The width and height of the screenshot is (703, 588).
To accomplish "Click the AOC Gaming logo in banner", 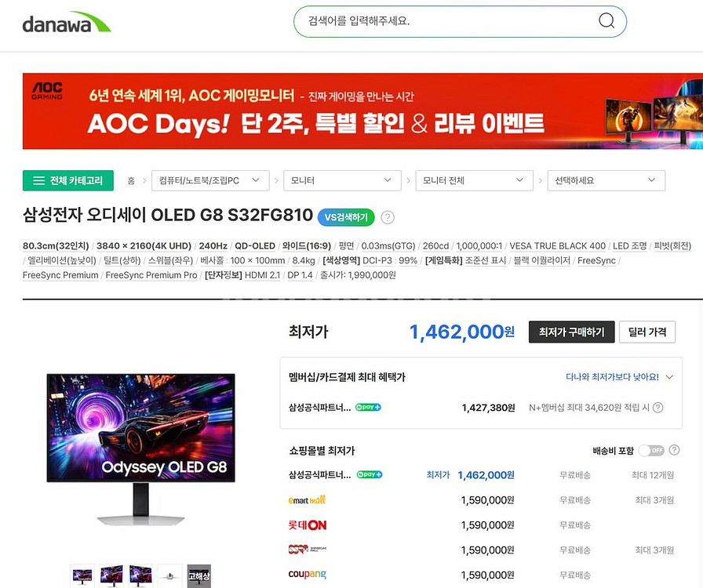I will click(47, 90).
